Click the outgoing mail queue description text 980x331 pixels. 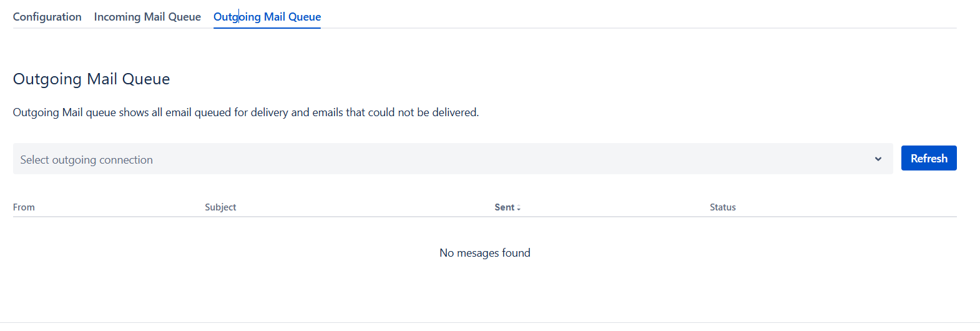pos(245,112)
